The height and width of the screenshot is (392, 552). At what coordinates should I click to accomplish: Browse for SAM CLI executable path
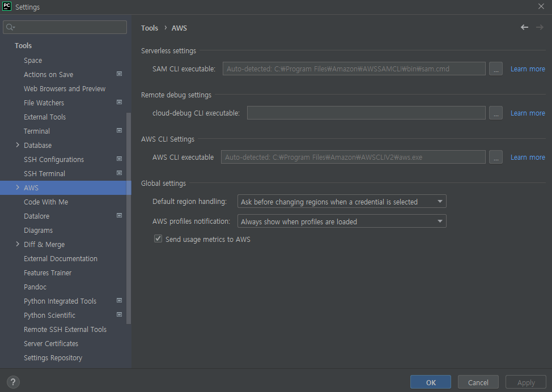[496, 69]
